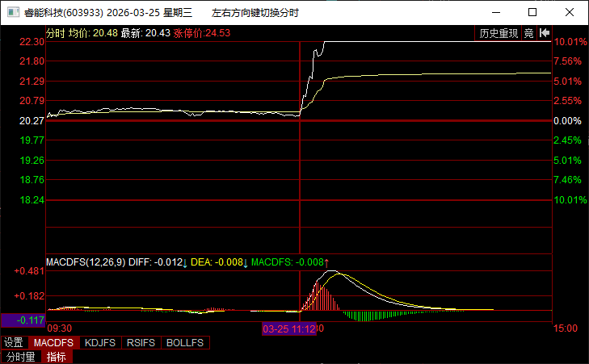Minimize the chart window
This screenshot has height=364, width=589.
point(494,13)
